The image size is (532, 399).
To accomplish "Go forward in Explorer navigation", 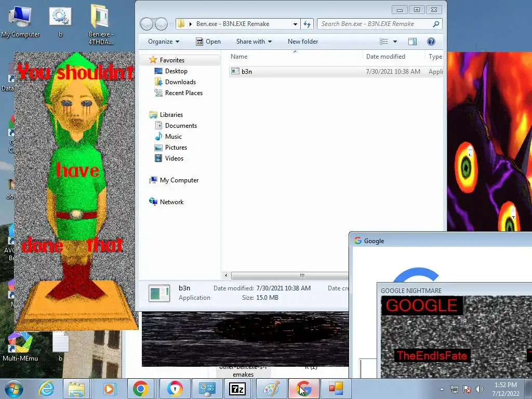I will coord(161,24).
